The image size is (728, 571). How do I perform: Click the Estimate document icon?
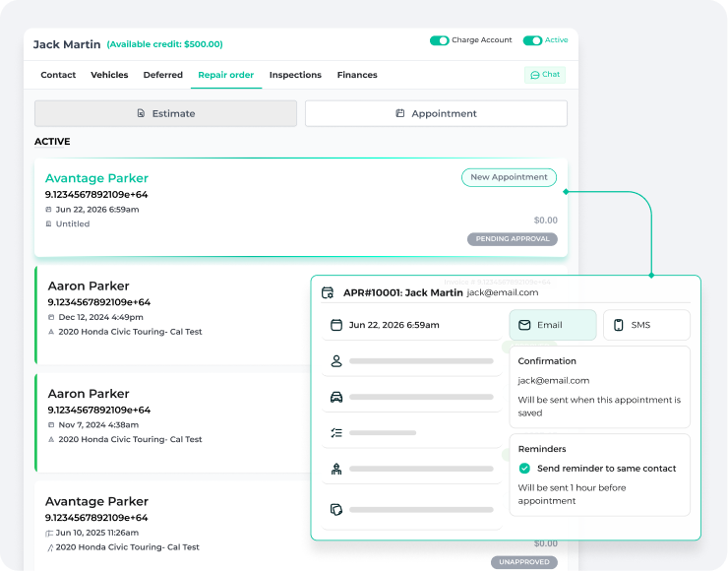141,113
